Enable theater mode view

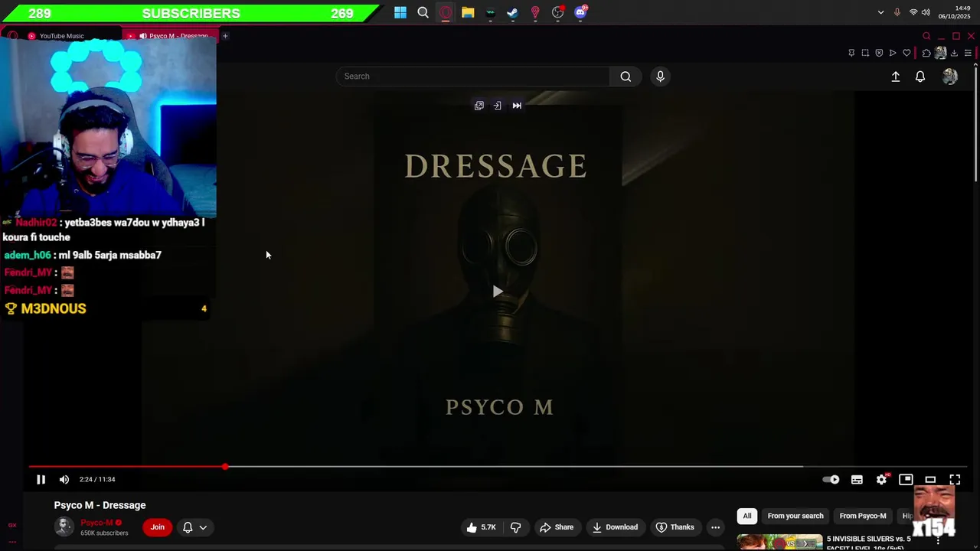point(930,479)
